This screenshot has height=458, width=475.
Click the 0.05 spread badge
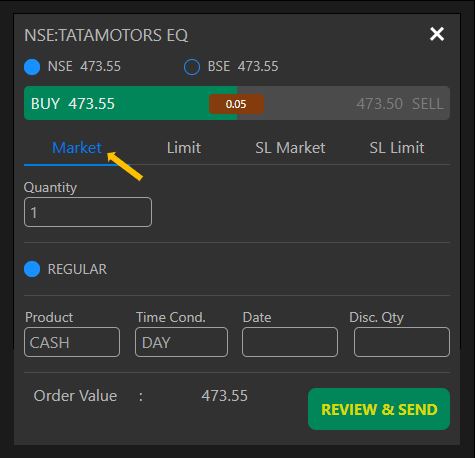tap(236, 104)
